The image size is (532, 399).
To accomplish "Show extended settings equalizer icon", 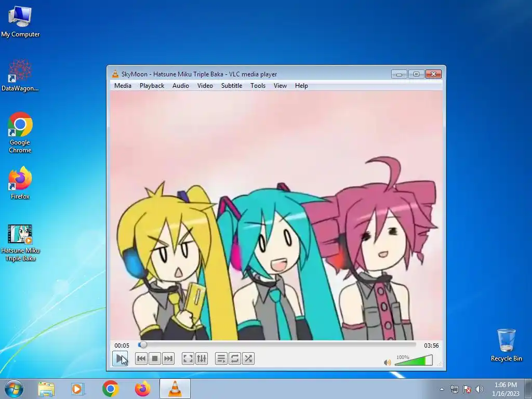I will click(x=202, y=358).
